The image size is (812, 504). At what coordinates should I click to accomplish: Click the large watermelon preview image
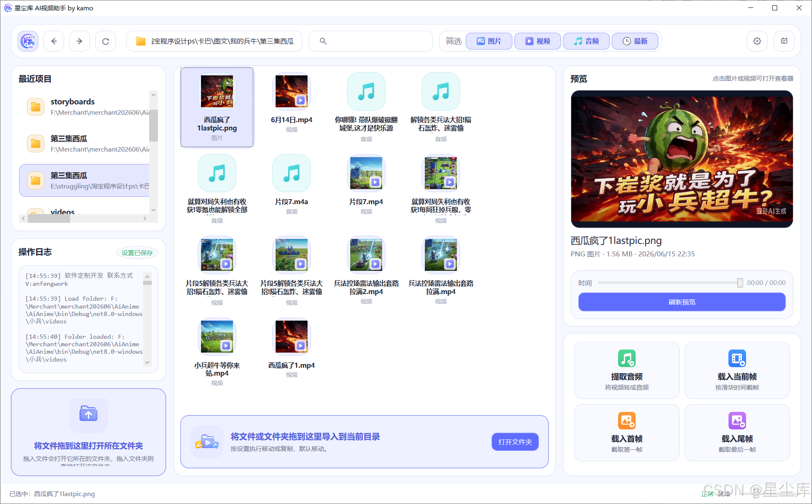pos(682,159)
